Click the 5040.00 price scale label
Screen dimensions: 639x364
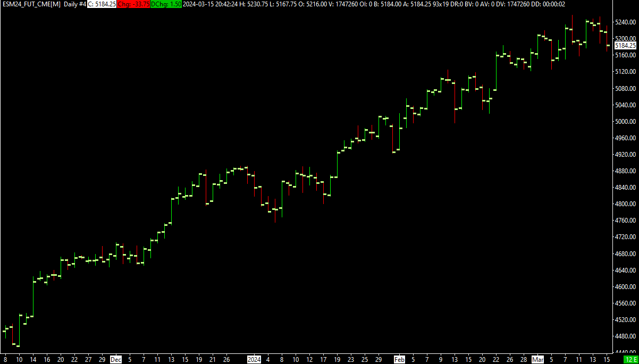(626, 105)
